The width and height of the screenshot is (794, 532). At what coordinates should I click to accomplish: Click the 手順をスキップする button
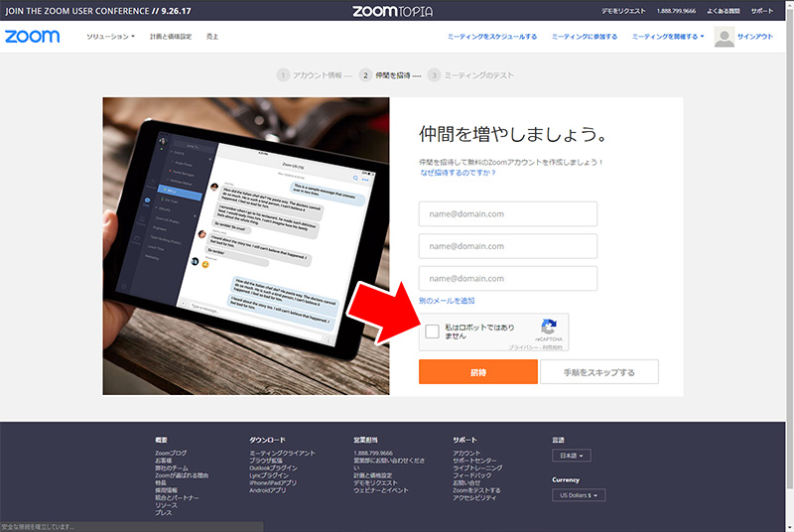tap(598, 372)
